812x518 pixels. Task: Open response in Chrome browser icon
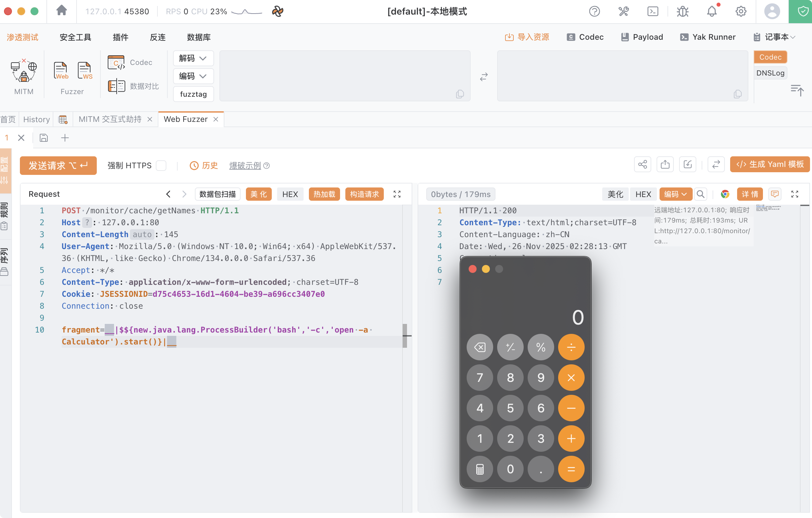point(725,194)
